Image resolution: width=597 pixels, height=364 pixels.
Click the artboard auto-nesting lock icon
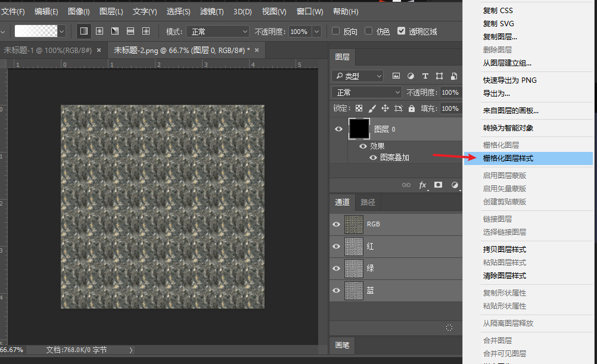[x=399, y=108]
